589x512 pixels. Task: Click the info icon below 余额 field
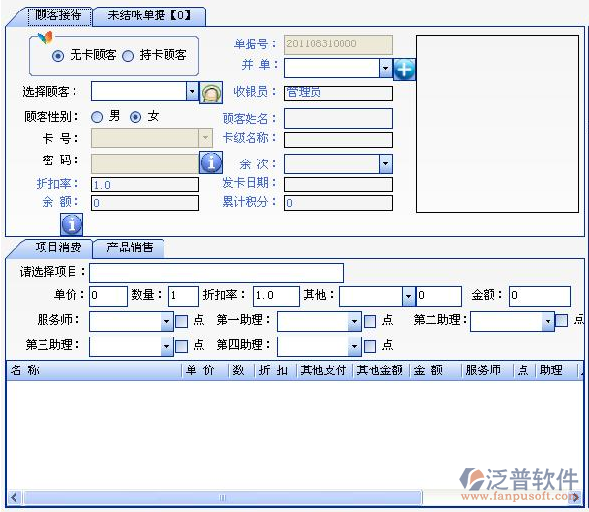pyautogui.click(x=71, y=225)
